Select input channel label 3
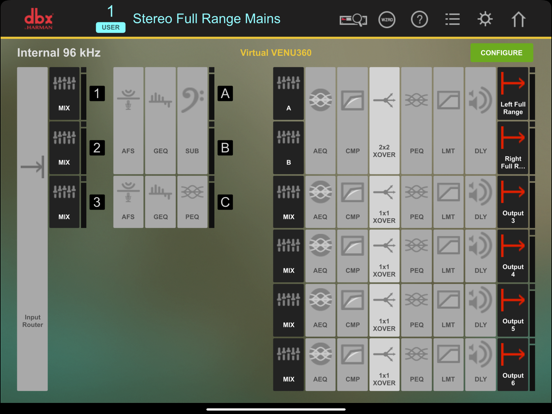Screen dimensions: 552x414 pyautogui.click(x=97, y=202)
